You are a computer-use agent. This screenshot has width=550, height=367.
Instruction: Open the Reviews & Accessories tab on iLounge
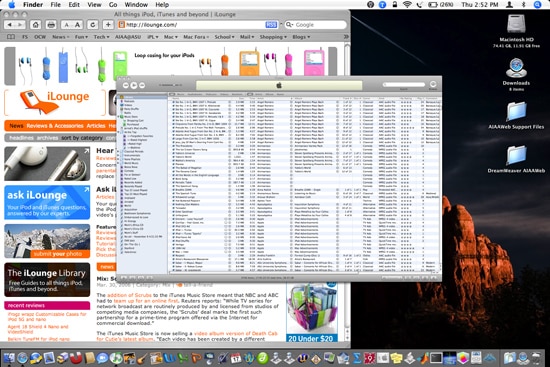(55, 126)
